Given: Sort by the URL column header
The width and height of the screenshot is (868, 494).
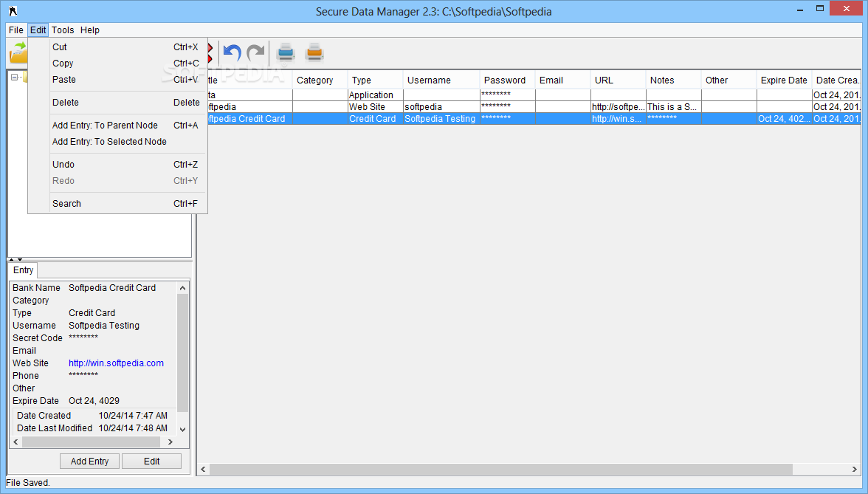Looking at the screenshot, I should pyautogui.click(x=619, y=80).
